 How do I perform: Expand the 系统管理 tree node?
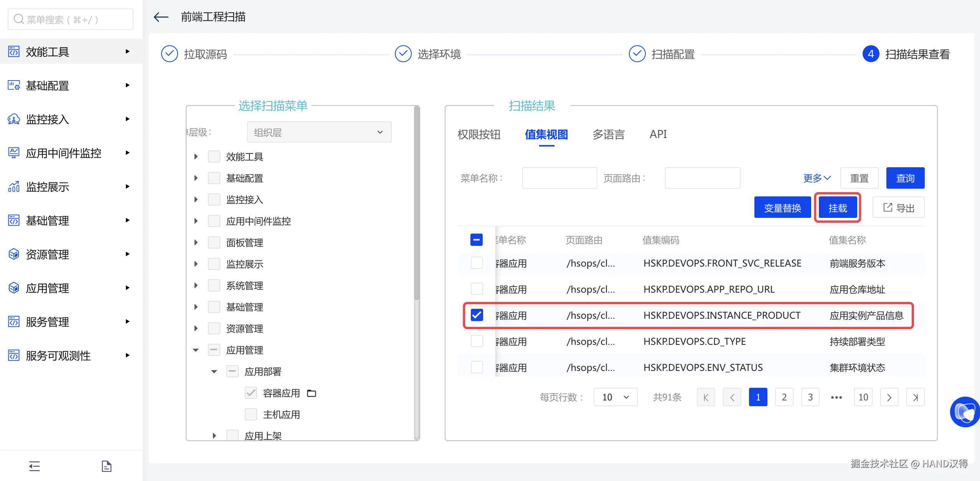(196, 285)
